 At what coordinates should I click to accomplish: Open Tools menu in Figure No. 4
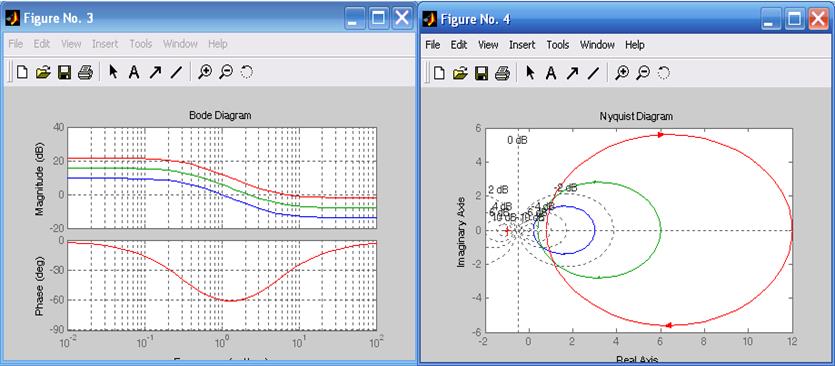tap(558, 45)
